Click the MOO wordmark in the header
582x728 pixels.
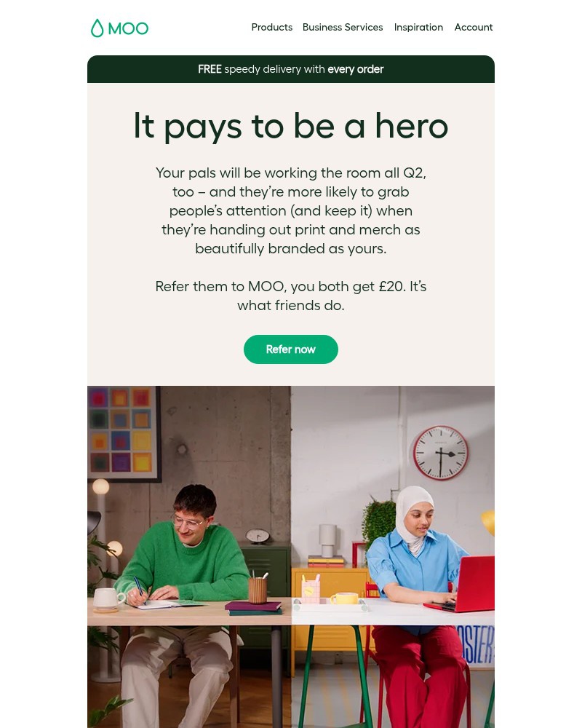click(x=128, y=29)
